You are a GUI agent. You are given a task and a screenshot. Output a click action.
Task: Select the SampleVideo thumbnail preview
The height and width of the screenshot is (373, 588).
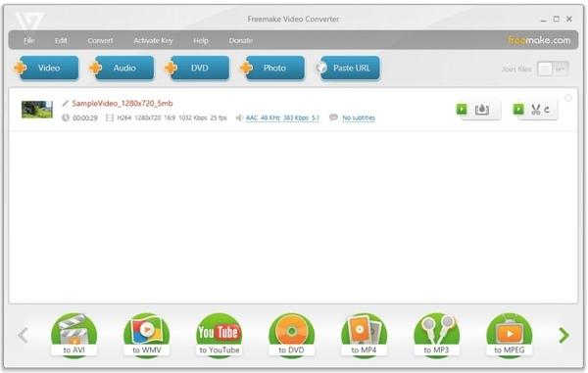37,110
